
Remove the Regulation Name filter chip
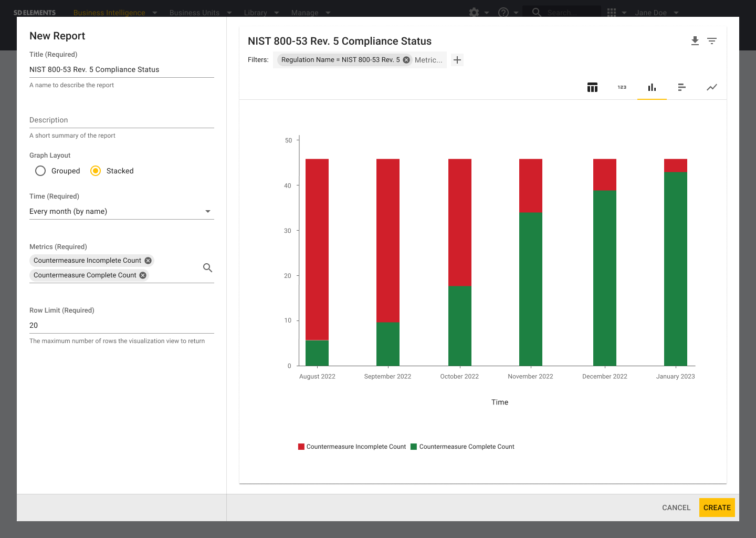coord(406,60)
